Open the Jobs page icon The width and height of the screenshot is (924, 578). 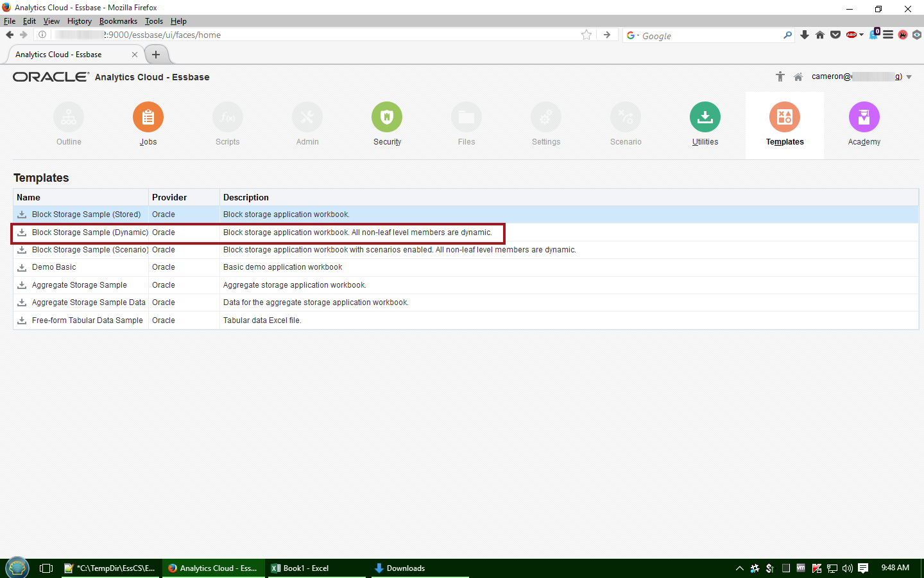pos(148,118)
